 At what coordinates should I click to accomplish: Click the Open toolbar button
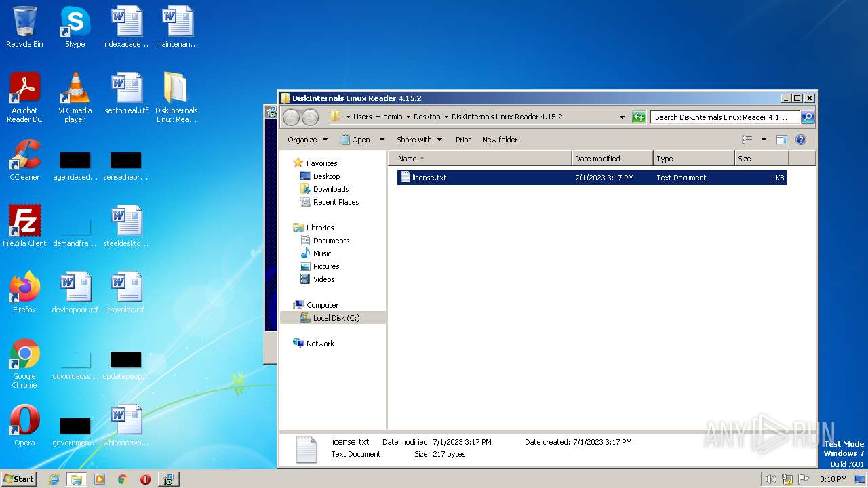(x=355, y=140)
